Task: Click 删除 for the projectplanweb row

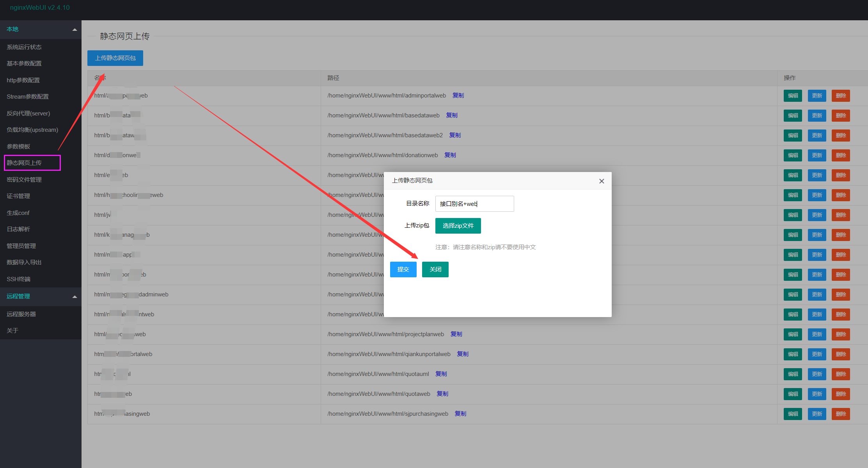Action: 841,335
